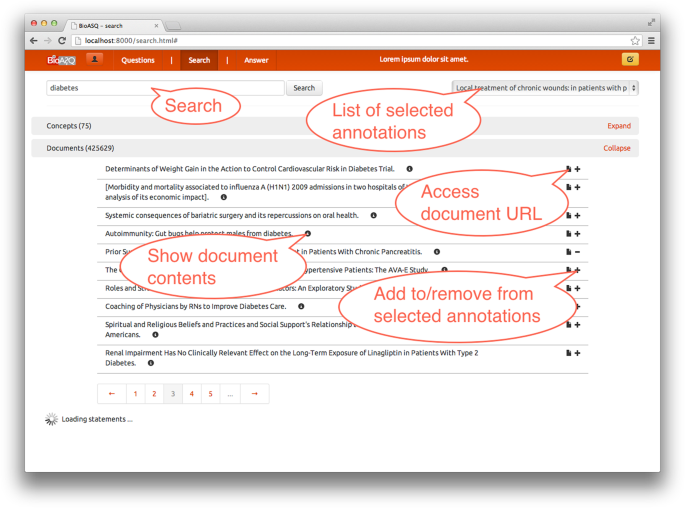The image size is (685, 508).
Task: Open the Questions tab in navbar
Action: point(138,60)
